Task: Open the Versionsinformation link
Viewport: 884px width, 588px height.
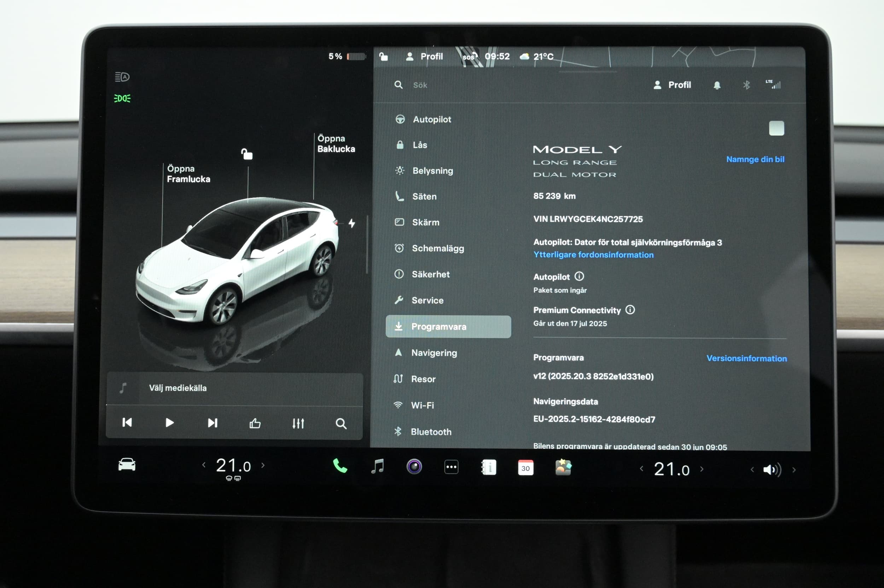Action: point(746,358)
